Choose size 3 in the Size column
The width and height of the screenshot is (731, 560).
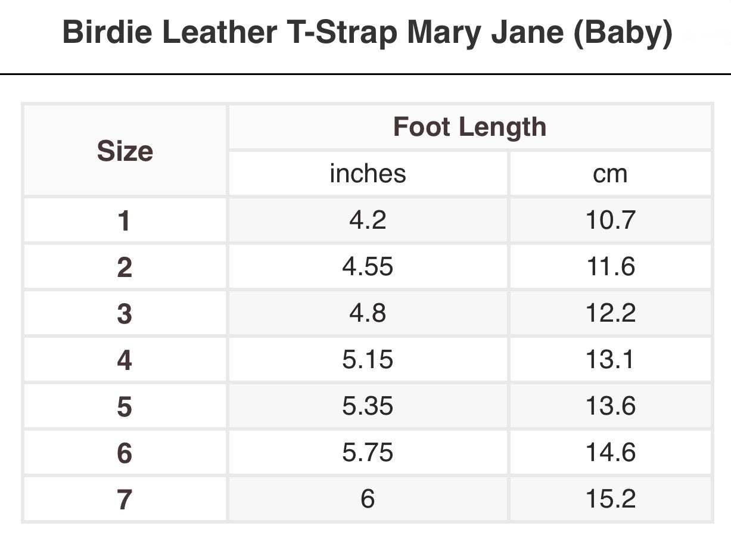click(124, 314)
